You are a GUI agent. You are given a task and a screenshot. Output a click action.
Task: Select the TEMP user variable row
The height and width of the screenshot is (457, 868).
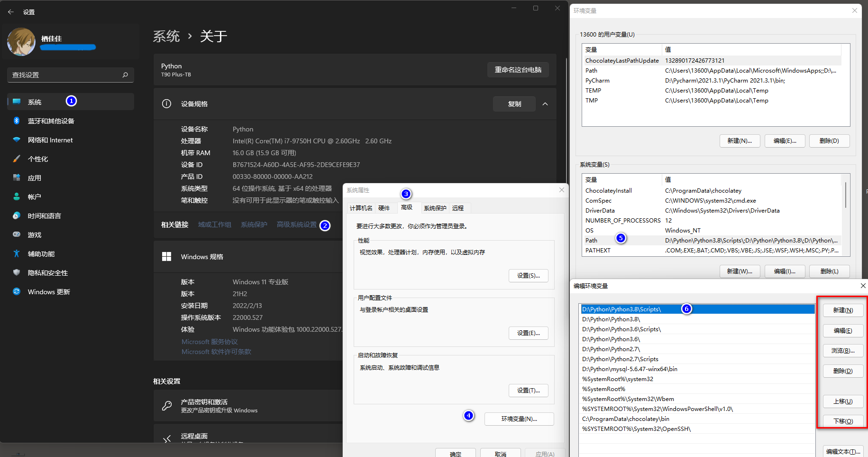712,90
